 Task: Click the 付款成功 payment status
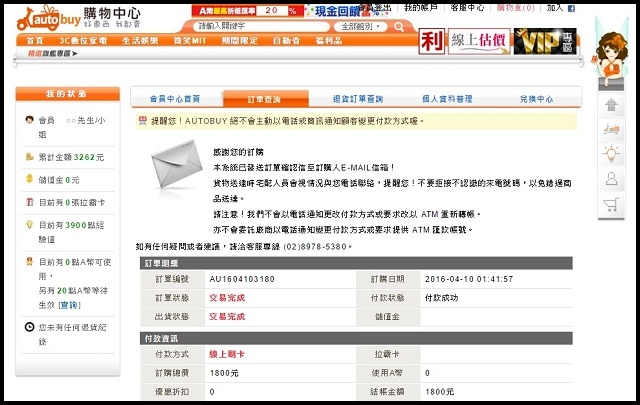pyautogui.click(x=442, y=298)
